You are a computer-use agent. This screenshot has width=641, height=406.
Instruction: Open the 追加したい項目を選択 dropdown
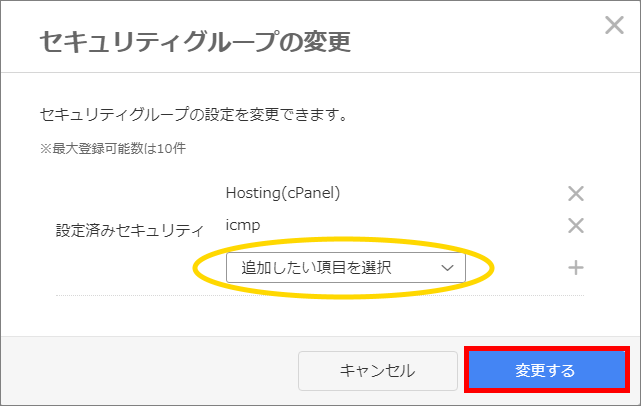[345, 267]
